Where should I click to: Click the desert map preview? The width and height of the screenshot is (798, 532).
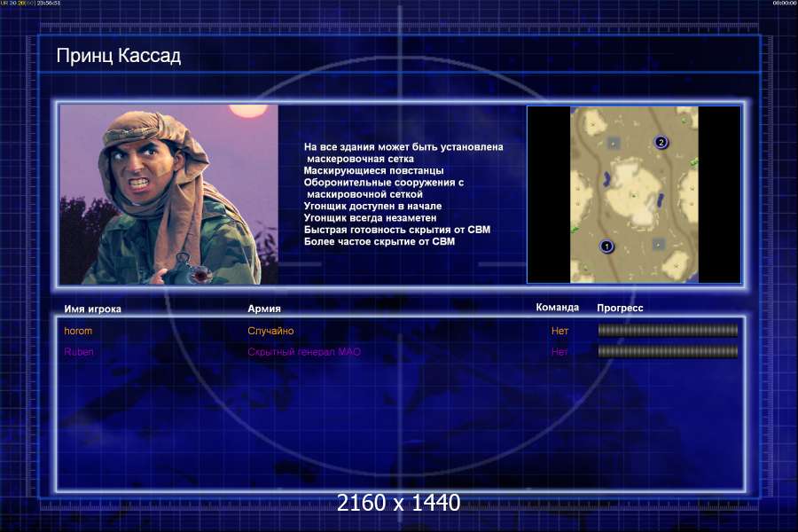click(x=634, y=194)
